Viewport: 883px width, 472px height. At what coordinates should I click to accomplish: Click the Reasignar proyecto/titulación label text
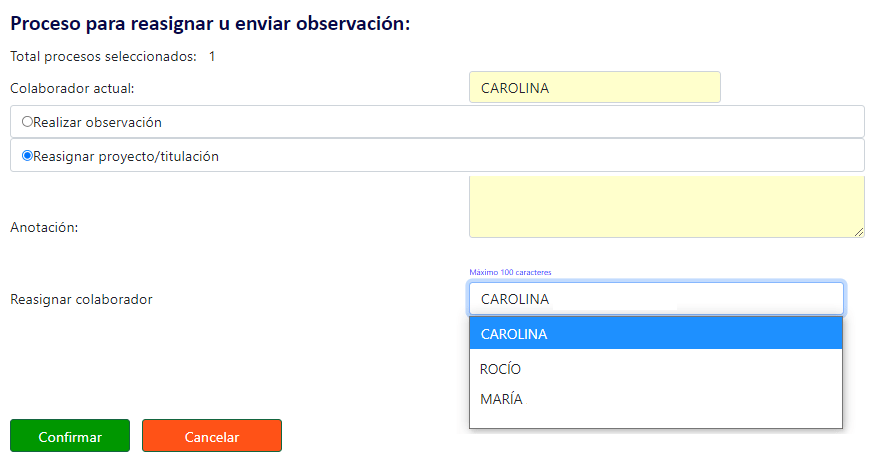tap(126, 157)
